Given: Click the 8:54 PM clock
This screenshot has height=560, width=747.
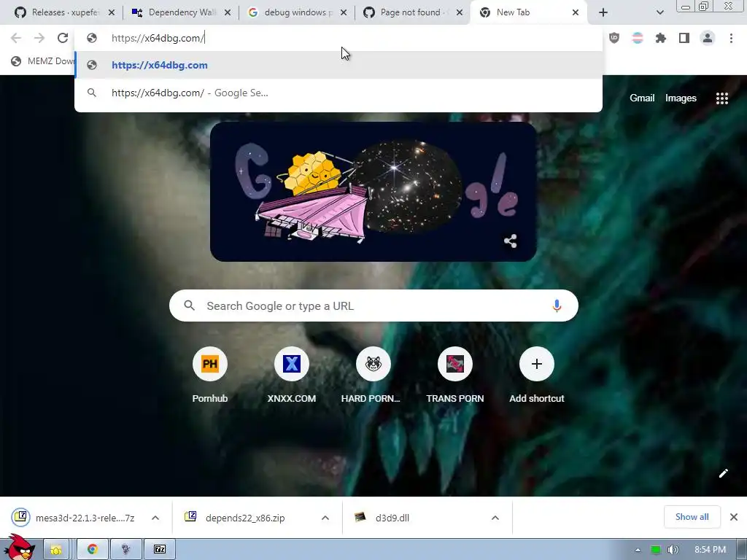Looking at the screenshot, I should (x=710, y=550).
